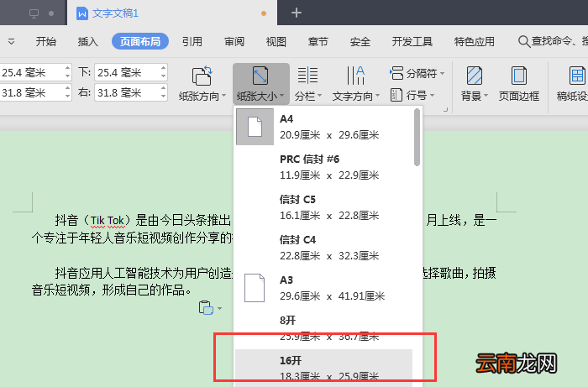Open the 特色应用 tab
This screenshot has height=387, width=588.
coord(475,41)
